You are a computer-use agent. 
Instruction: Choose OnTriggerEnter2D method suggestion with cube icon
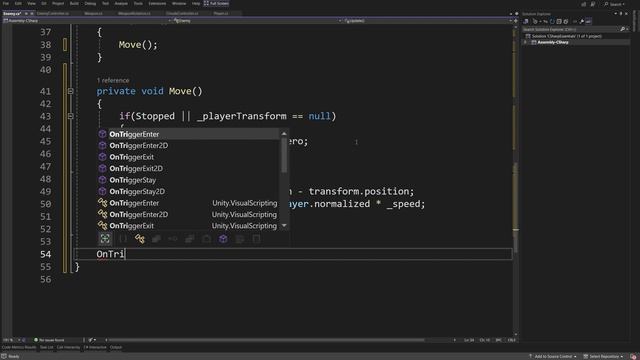pyautogui.click(x=189, y=145)
